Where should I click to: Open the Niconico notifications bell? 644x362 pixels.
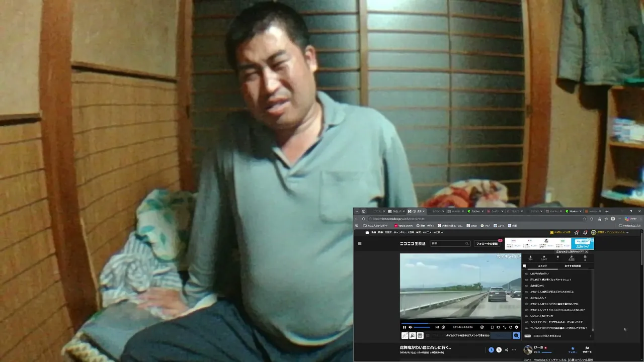[x=585, y=232]
